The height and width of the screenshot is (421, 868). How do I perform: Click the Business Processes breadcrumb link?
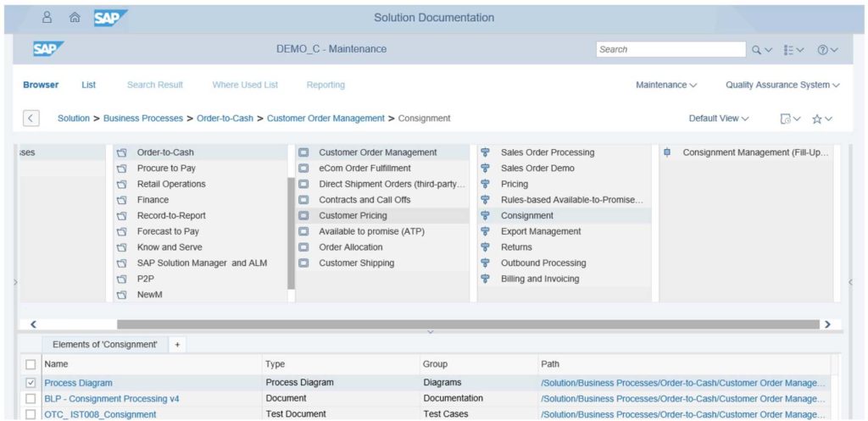pos(142,119)
